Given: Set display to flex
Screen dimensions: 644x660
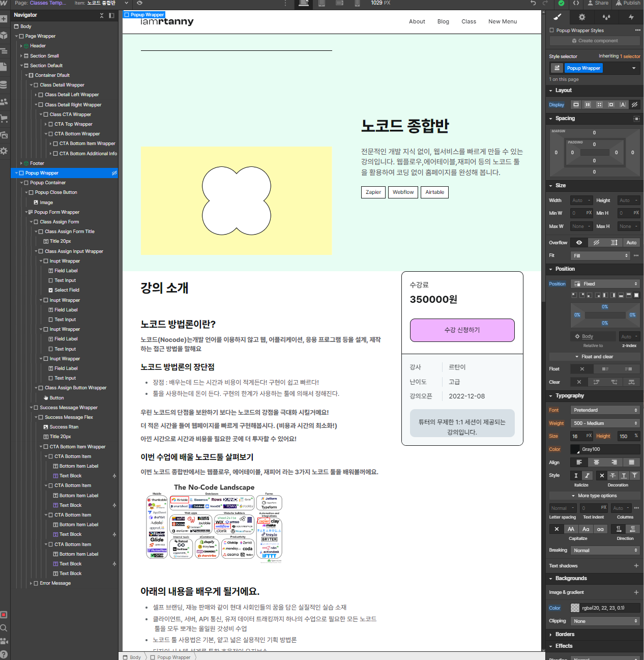Looking at the screenshot, I should 588,104.
